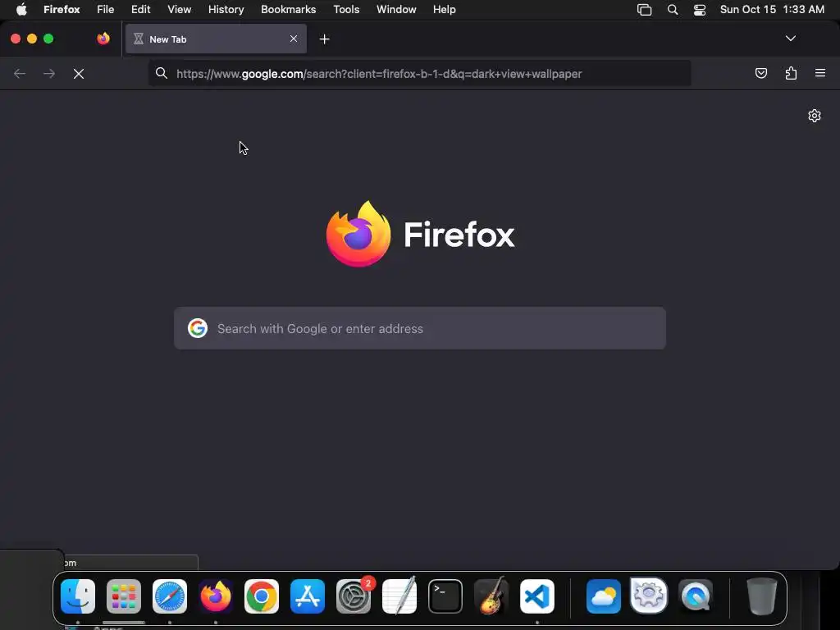Go forward to next page
840x630 pixels.
pos(49,74)
